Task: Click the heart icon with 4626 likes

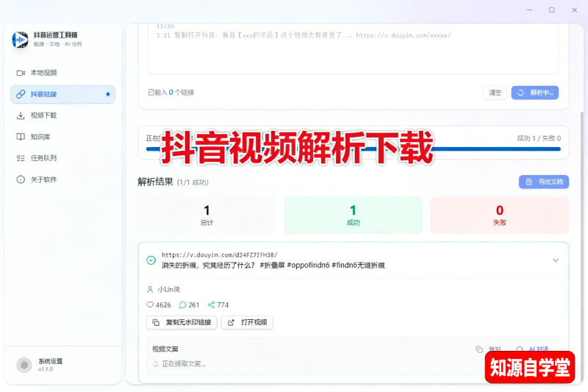Action: coord(150,305)
